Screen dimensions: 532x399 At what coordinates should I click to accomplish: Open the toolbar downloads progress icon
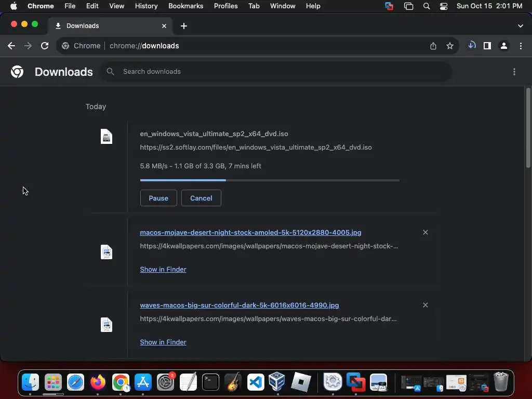click(472, 46)
